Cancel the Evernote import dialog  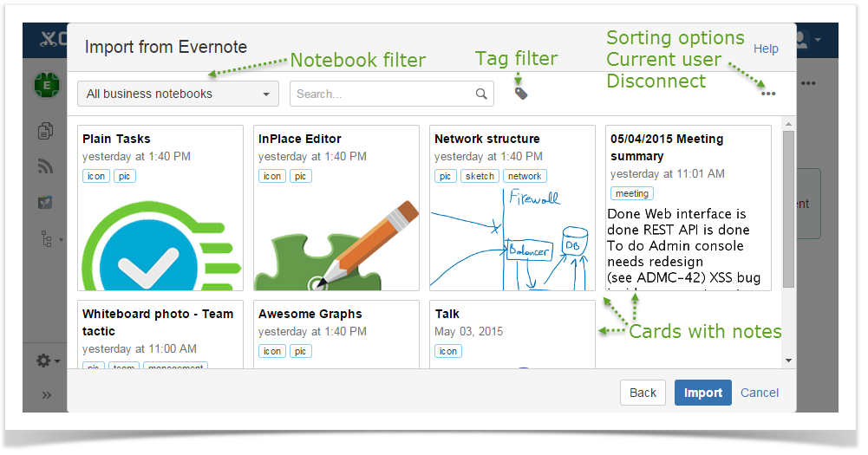pos(760,393)
